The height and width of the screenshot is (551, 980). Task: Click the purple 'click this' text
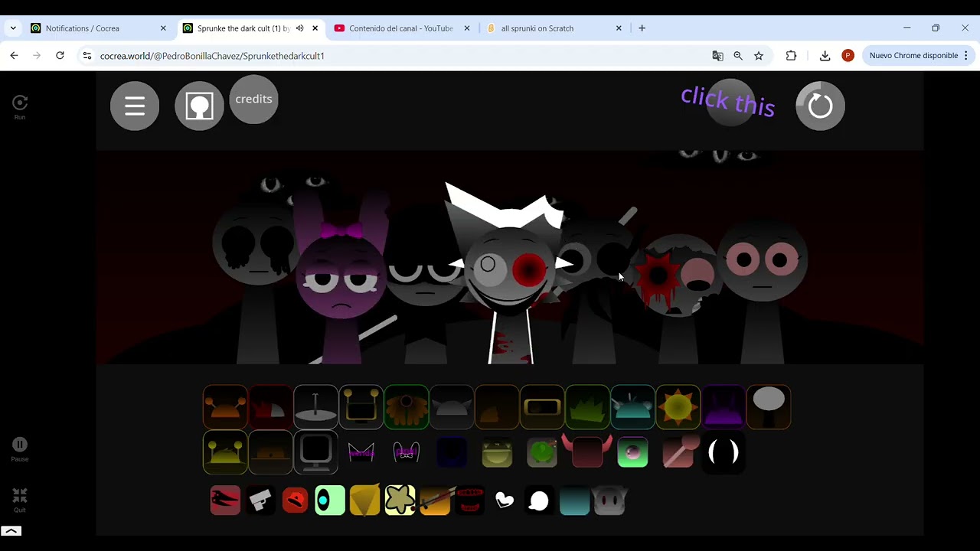coord(727,100)
